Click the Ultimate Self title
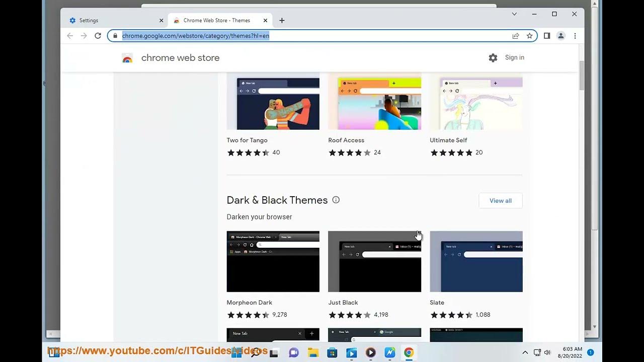Viewport: 644px width, 362px height. pos(449,140)
